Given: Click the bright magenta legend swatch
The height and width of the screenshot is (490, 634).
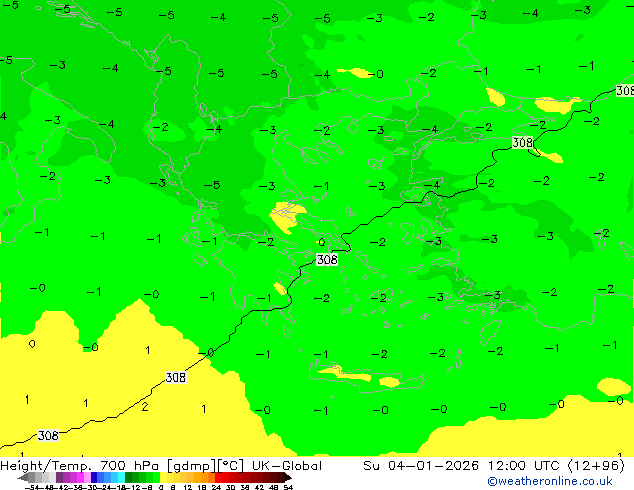Looking at the screenshot, I should click(80, 477).
